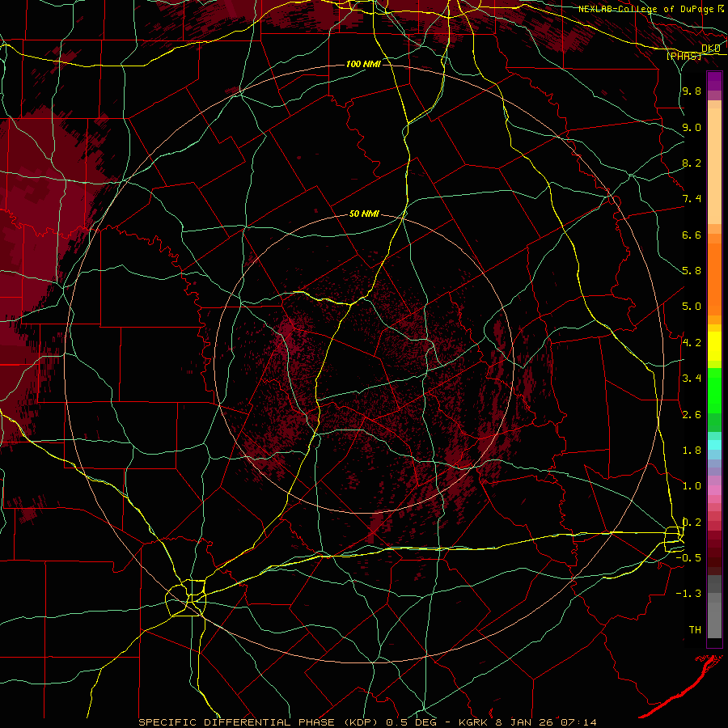Viewport: 728px width, 728px height.
Task: Click the [PHAS] unit label
Action: coord(684,57)
